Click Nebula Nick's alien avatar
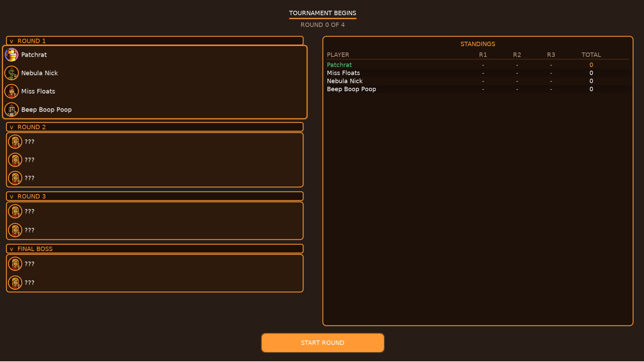This screenshot has height=362, width=644. coord(12,73)
